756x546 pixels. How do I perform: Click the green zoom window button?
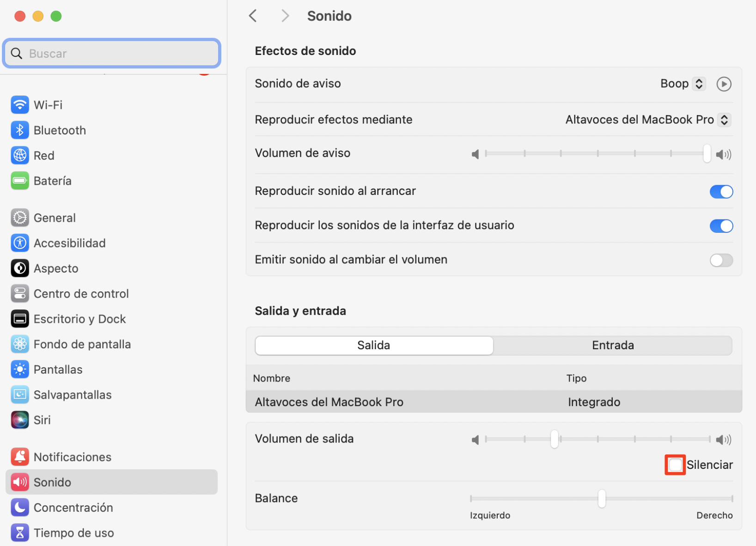[x=56, y=16]
